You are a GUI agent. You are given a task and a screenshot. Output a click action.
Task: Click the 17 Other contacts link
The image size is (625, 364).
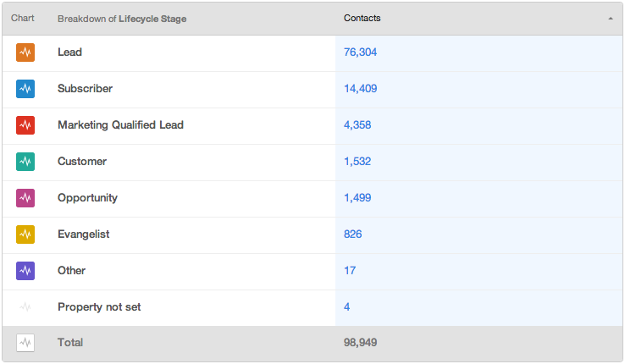[350, 271]
